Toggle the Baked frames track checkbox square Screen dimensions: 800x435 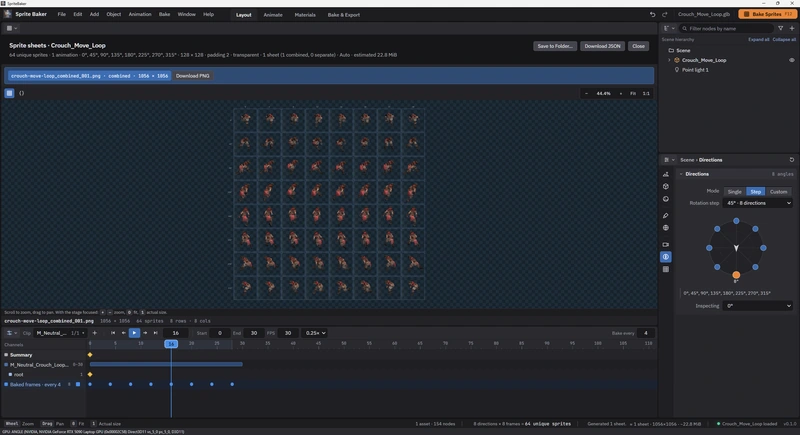click(78, 385)
